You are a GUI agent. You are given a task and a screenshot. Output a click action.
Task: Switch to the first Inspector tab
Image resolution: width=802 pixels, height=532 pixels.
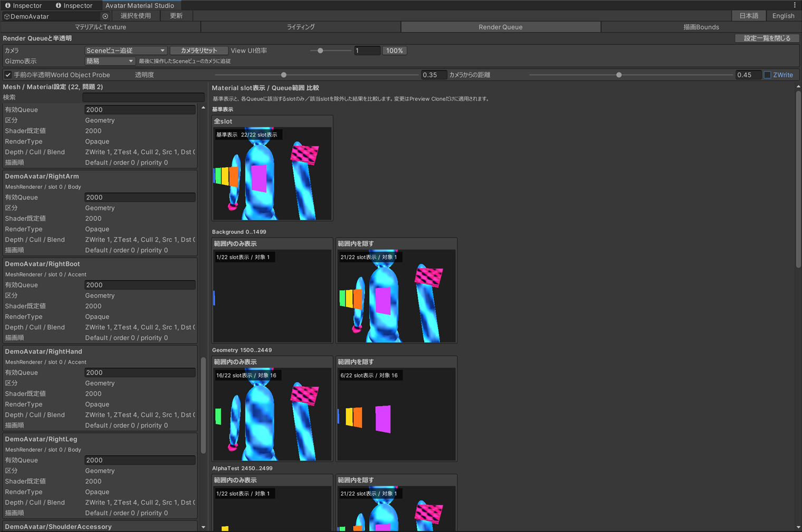tap(23, 5)
